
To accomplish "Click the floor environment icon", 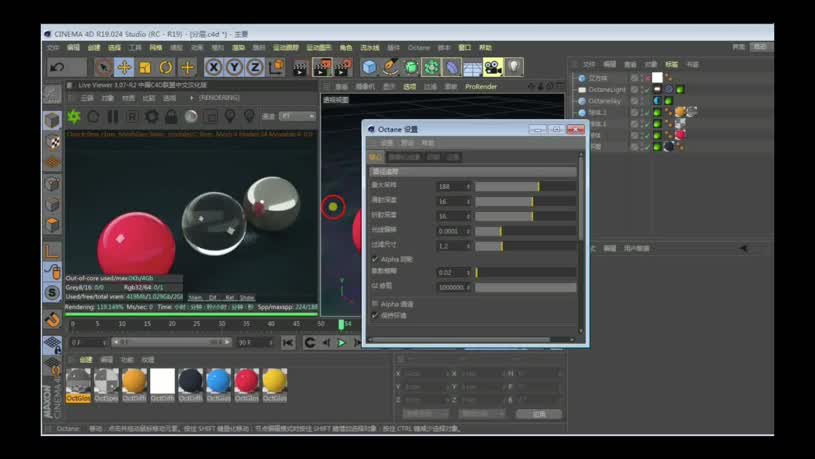I will tap(472, 67).
